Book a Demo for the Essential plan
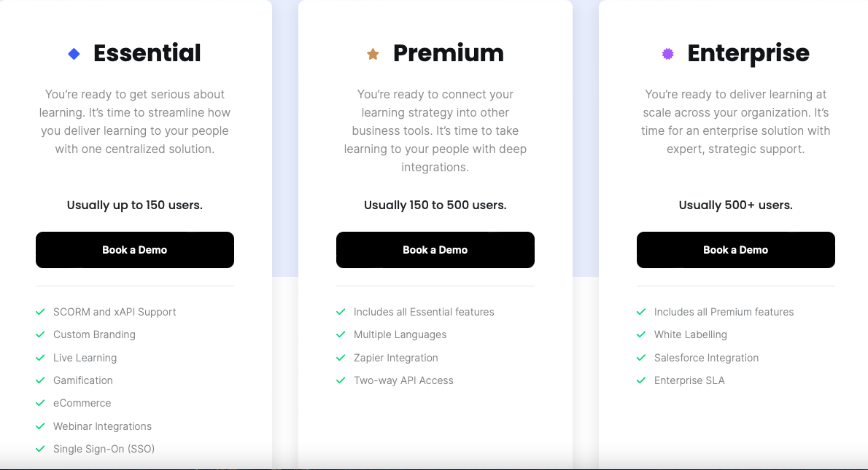The width and height of the screenshot is (868, 470). pyautogui.click(x=134, y=250)
